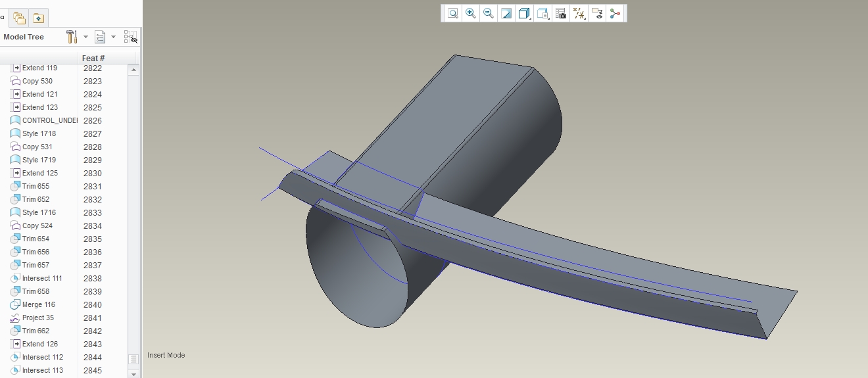
Task: Click the Feat # column header
Action: (x=93, y=59)
